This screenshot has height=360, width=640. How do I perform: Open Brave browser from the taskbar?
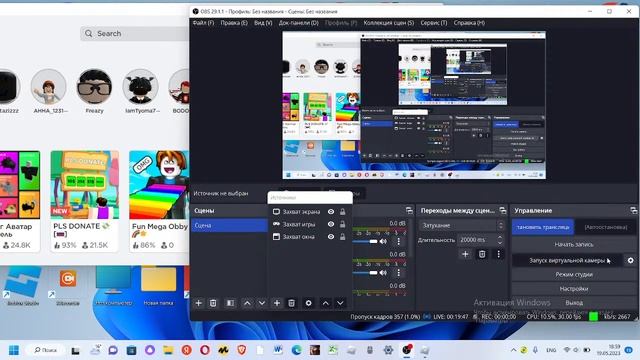(242, 350)
